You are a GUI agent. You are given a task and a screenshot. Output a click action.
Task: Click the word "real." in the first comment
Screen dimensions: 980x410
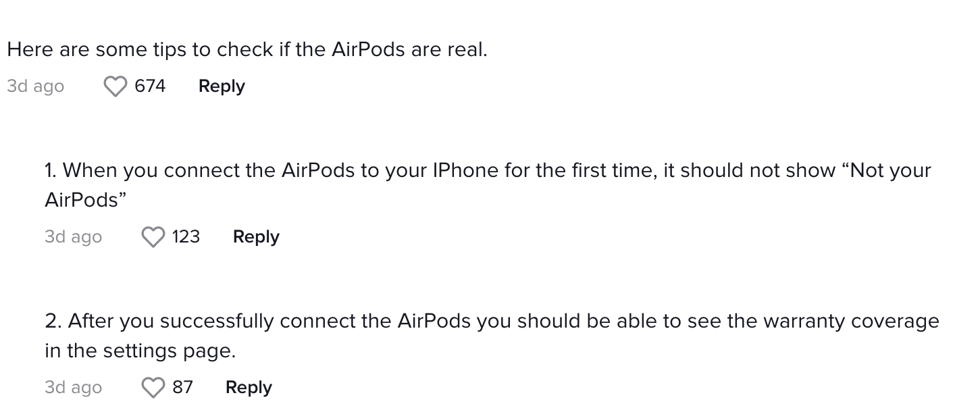(467, 50)
